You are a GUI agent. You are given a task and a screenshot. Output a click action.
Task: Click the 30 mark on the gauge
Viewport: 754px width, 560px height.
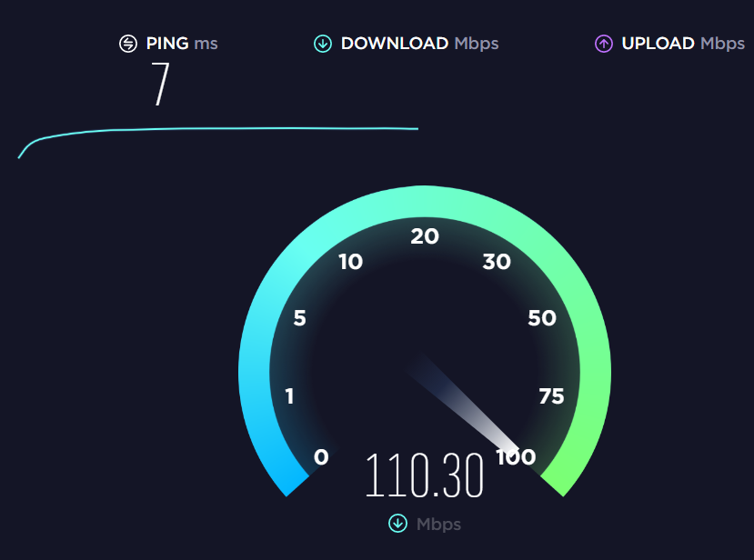point(497,262)
